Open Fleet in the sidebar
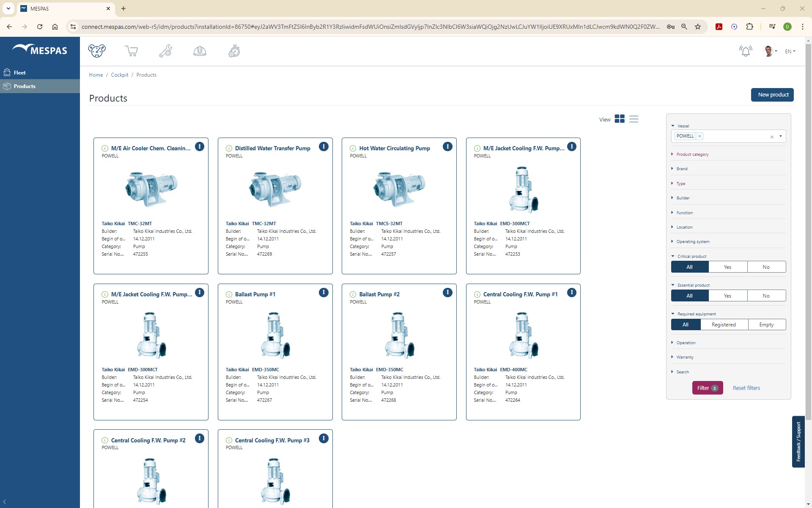This screenshot has width=812, height=508. (x=40, y=73)
